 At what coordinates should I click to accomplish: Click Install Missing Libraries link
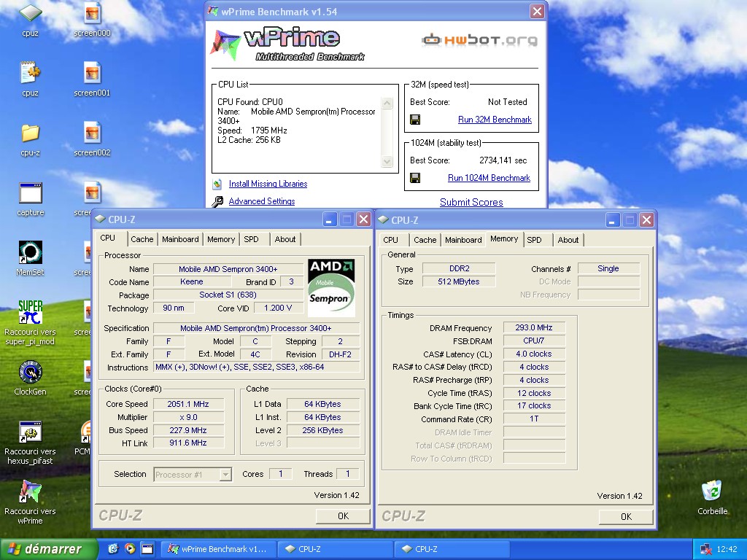[268, 184]
